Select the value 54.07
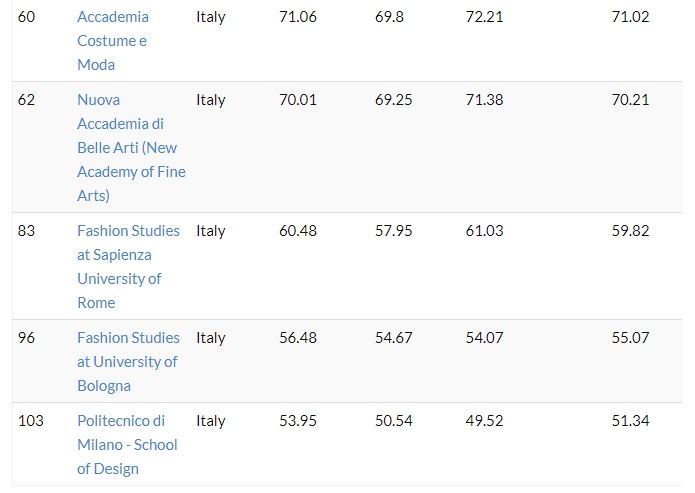Viewport: 695px width, 493px height. coord(484,338)
